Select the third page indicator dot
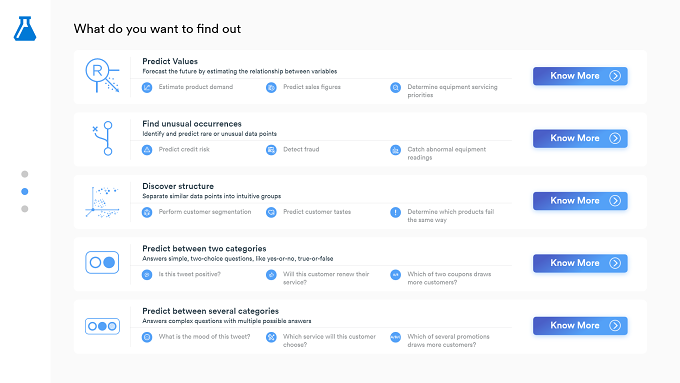Viewport: 680px width, 383px height. click(25, 209)
